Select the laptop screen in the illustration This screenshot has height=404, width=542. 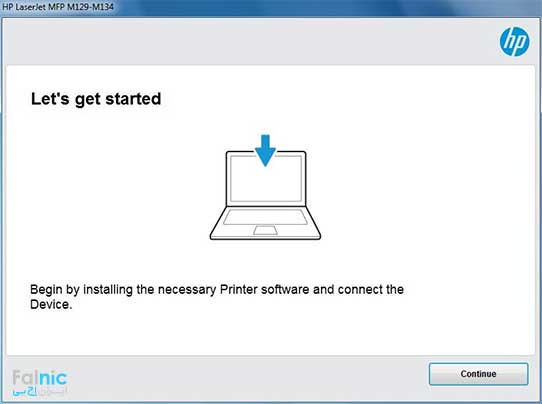[265, 178]
